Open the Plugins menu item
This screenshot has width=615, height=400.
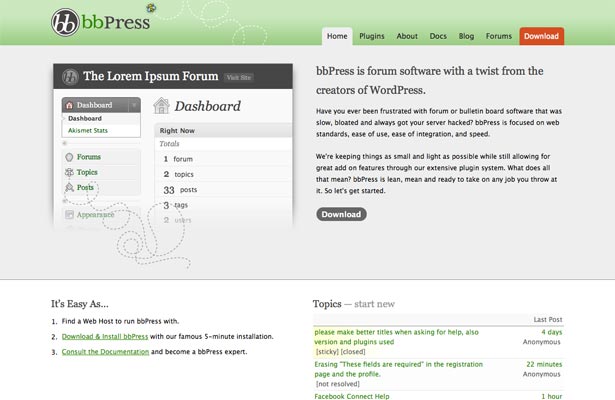point(371,36)
